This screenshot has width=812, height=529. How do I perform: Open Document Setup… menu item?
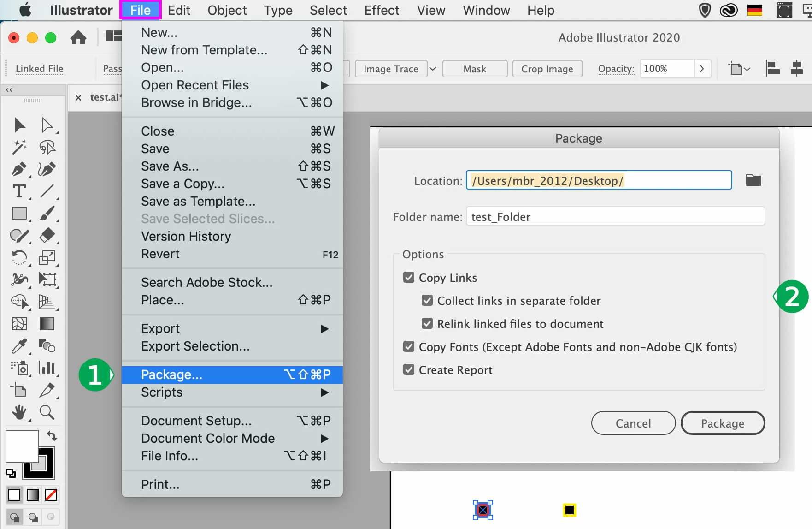[x=232, y=421]
